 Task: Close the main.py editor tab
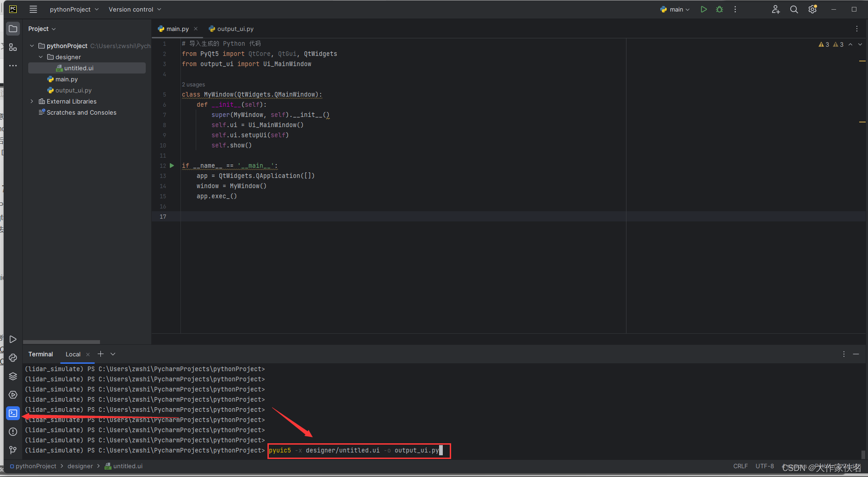point(196,29)
